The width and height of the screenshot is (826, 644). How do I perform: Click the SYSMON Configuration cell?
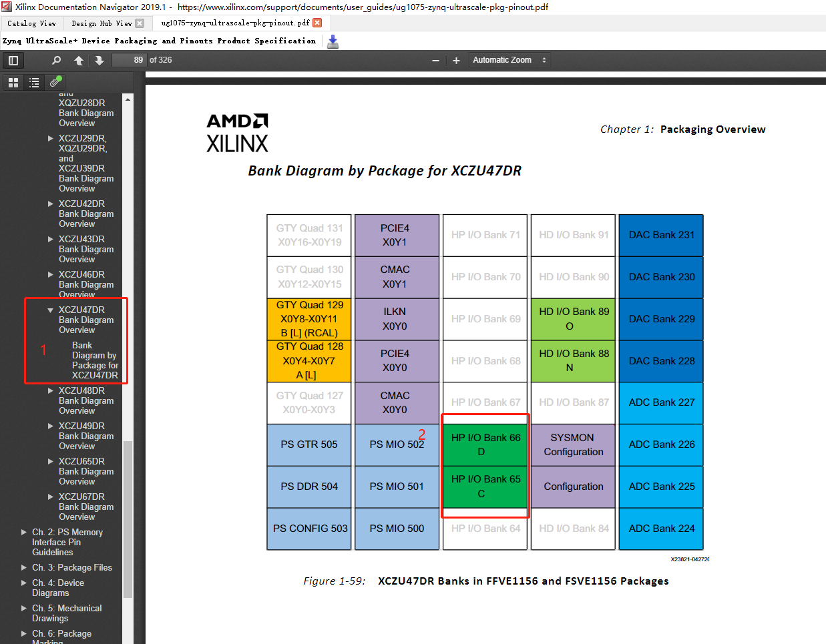coord(574,444)
